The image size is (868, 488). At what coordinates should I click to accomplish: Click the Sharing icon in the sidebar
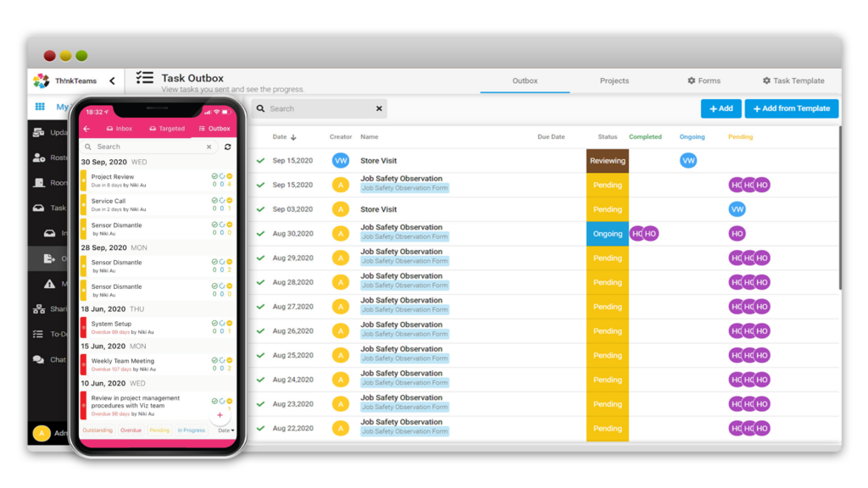coord(41,308)
